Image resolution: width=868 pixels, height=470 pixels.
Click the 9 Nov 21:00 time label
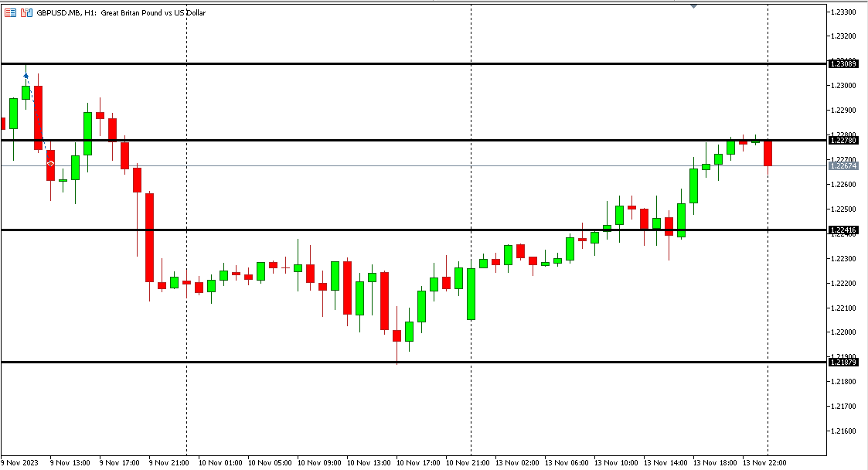(168, 463)
